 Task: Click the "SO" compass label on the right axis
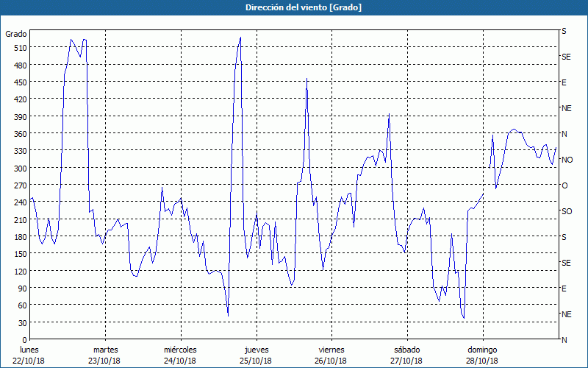coord(567,211)
